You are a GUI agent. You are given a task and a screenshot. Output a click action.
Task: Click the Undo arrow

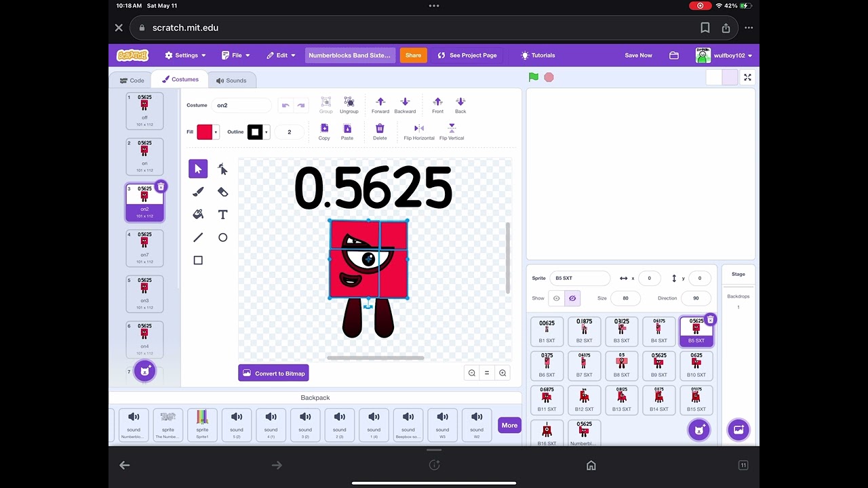(285, 105)
